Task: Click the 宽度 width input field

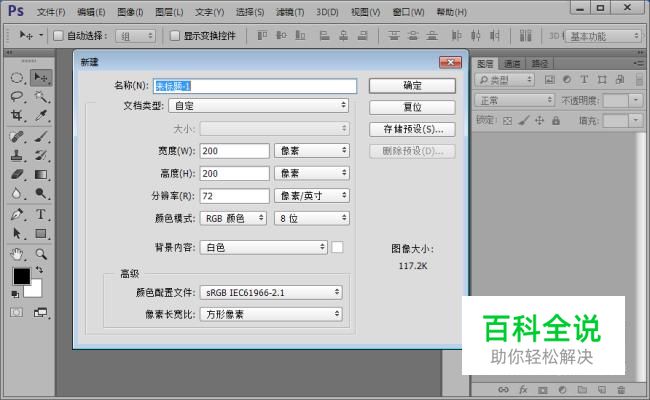Action: click(234, 151)
